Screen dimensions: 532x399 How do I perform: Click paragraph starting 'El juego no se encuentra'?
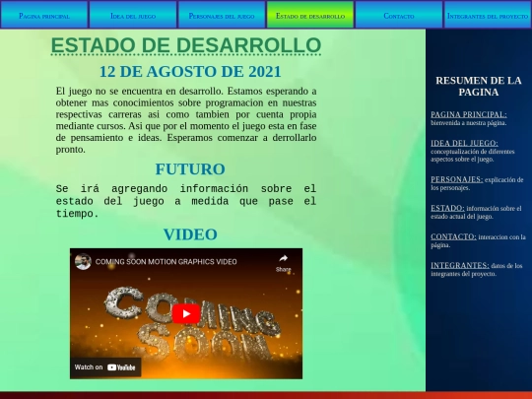point(186,120)
